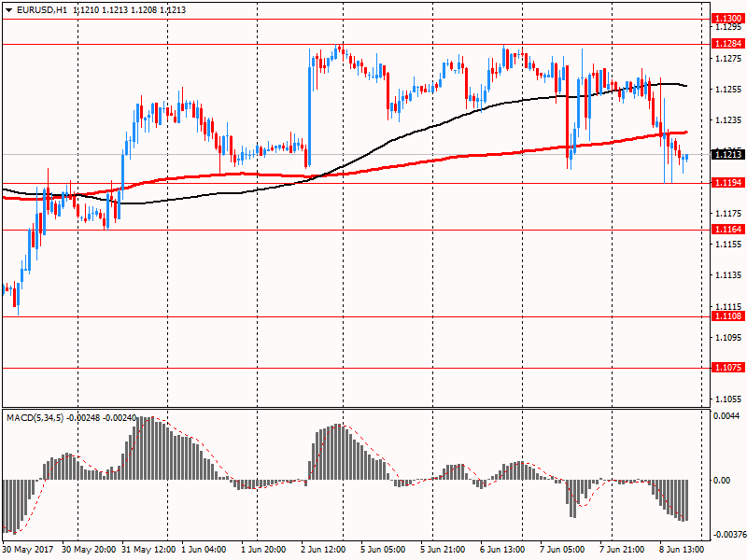Click 1.1235 on the price axis
This screenshot has width=747, height=560.
[x=729, y=120]
